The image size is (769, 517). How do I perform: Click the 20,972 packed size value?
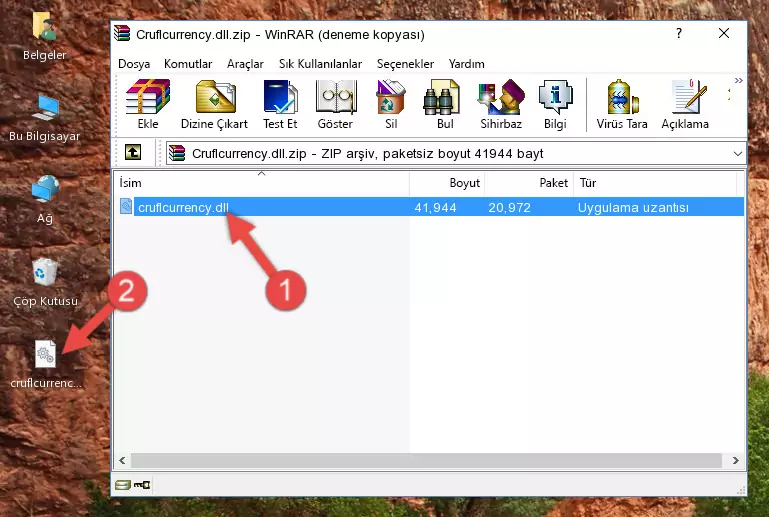coord(509,207)
